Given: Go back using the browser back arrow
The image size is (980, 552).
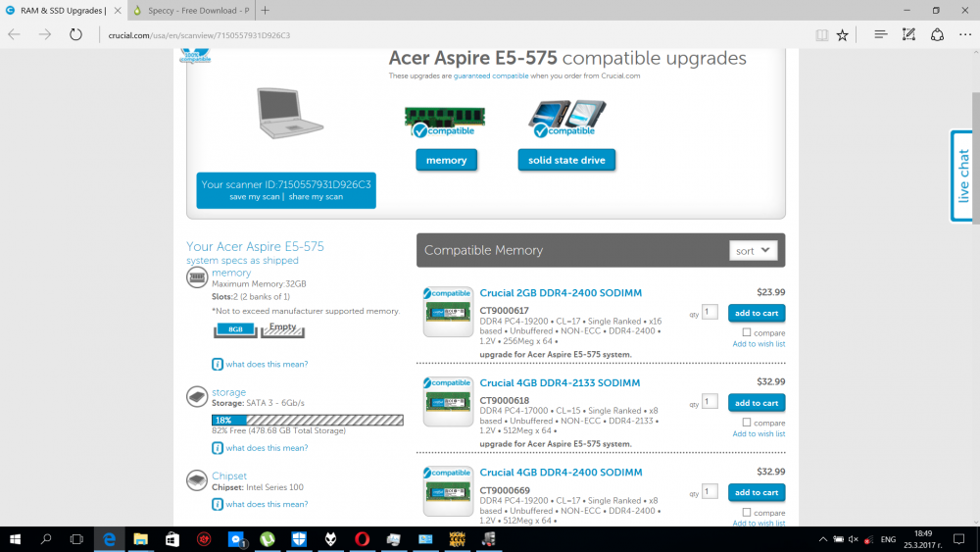Looking at the screenshot, I should 15,35.
